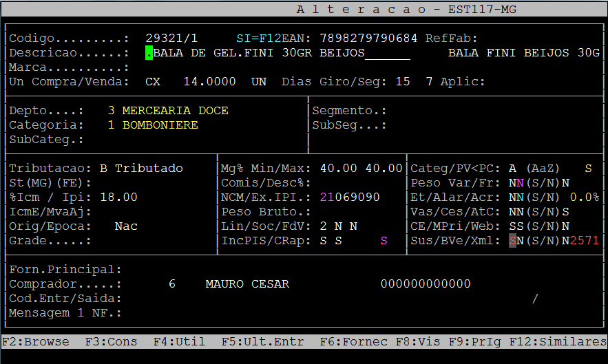Select the Codigo value 29321/1
This screenshot has width=608, height=364.
pyautogui.click(x=171, y=38)
